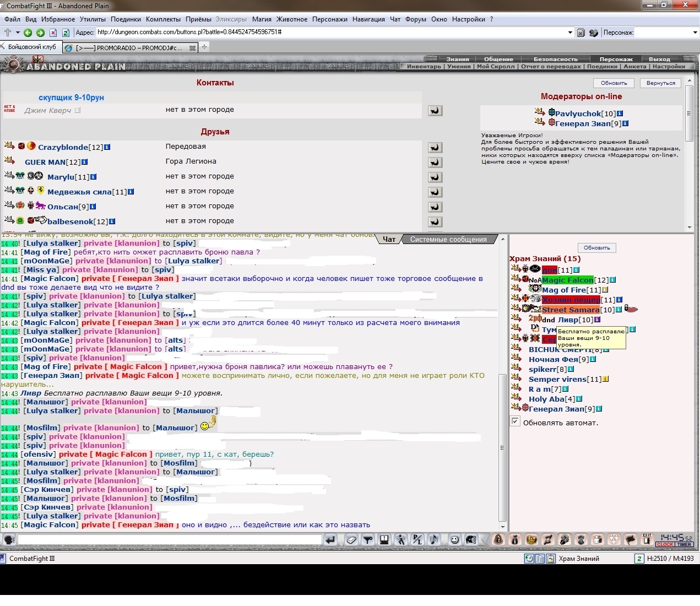Click the info icon next to Semper virens
This screenshot has height=606, width=700.
pyautogui.click(x=605, y=379)
